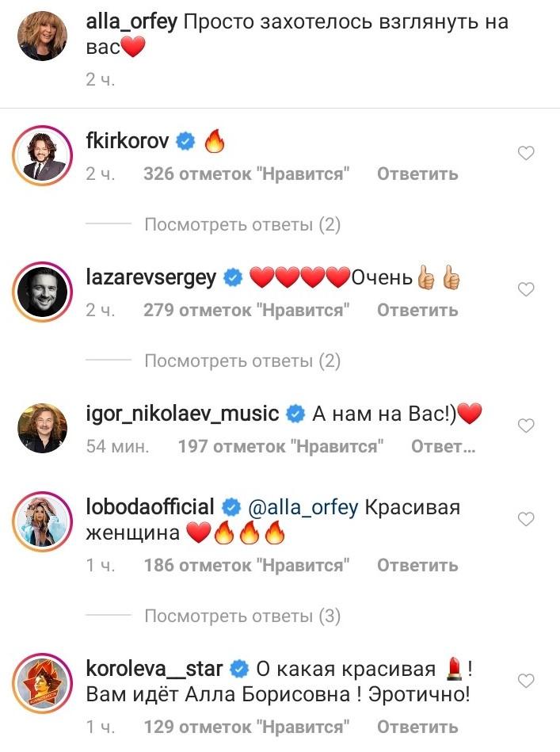
Task: View lazarevsergey's avatar story
Action: click(42, 292)
